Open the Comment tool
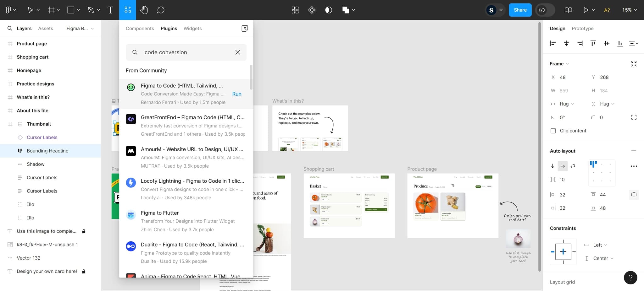The image size is (644, 291). click(x=160, y=10)
